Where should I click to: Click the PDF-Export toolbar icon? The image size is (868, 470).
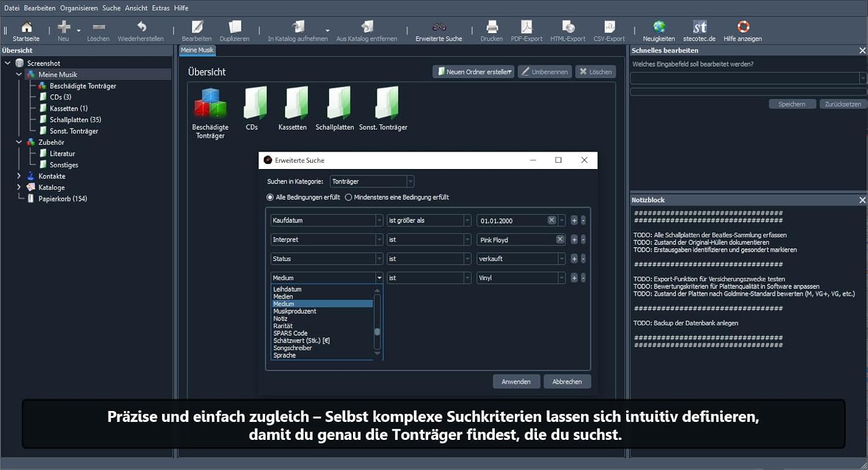click(x=527, y=27)
